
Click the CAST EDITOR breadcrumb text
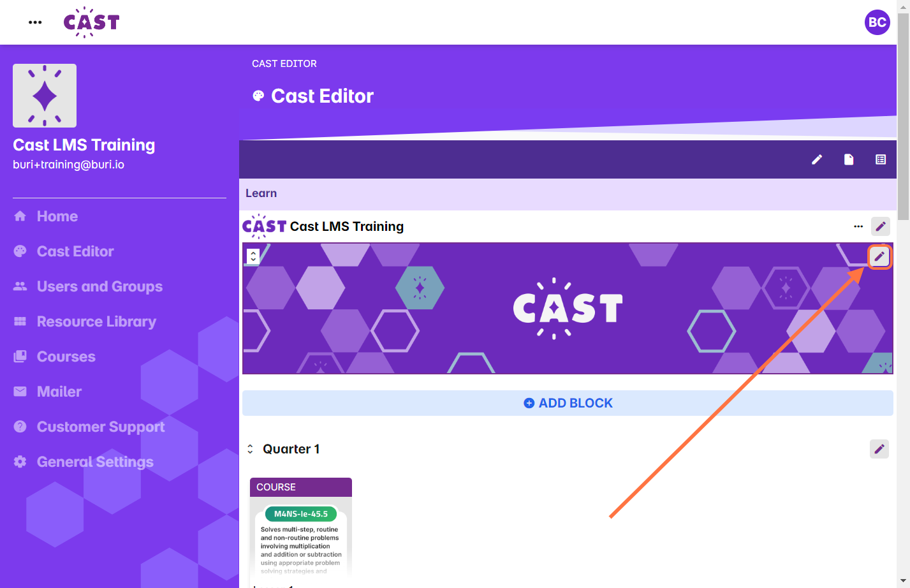point(284,64)
